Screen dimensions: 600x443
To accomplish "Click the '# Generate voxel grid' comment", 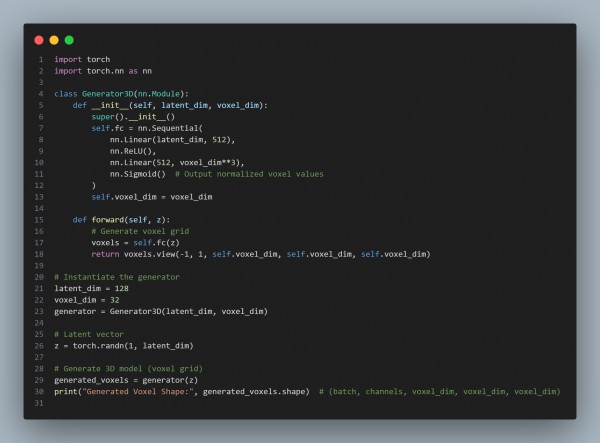I will (140, 231).
